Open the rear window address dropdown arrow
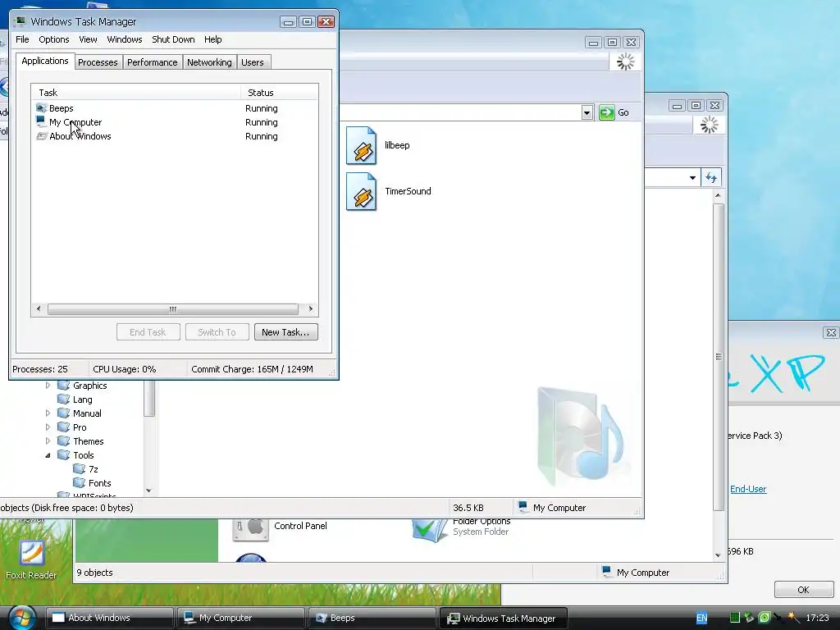The width and height of the screenshot is (840, 630). (692, 177)
